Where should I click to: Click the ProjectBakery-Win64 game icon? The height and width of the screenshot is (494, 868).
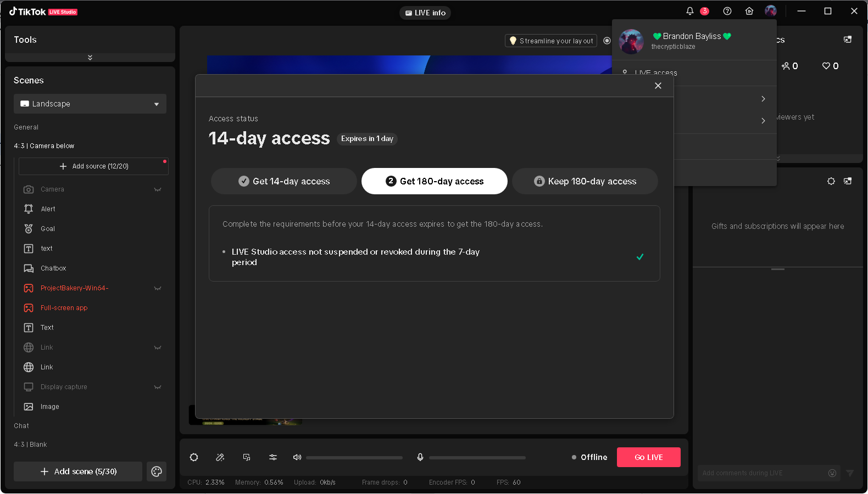pyautogui.click(x=29, y=288)
